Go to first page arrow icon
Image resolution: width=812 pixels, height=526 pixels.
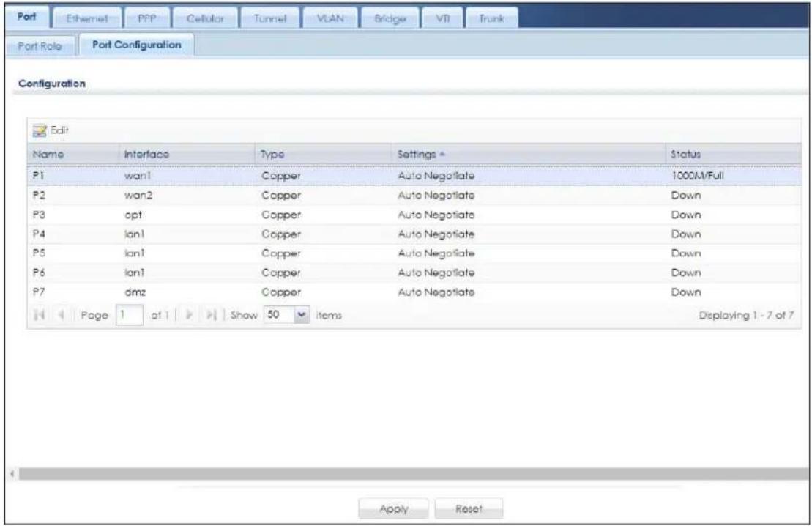click(x=39, y=314)
